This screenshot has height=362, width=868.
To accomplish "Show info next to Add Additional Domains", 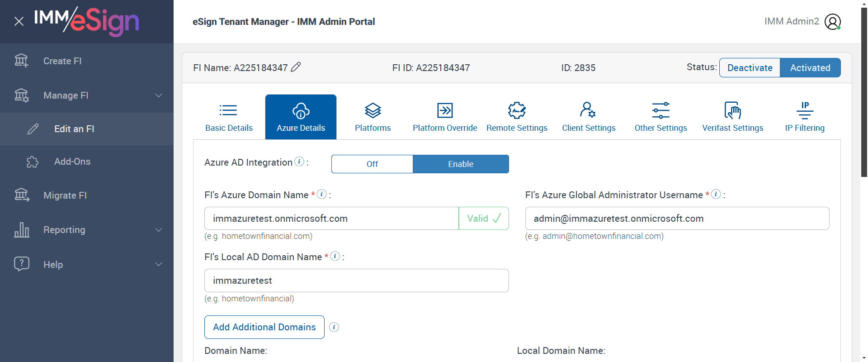I will click(x=334, y=327).
